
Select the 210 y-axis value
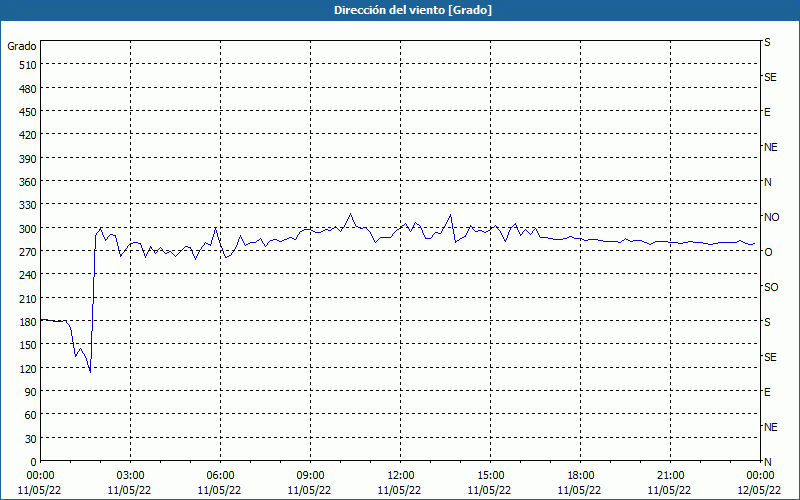coord(28,298)
